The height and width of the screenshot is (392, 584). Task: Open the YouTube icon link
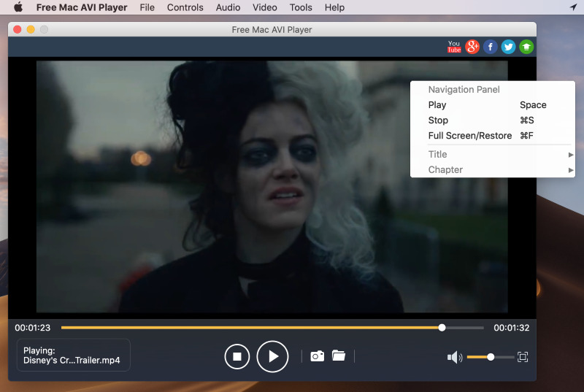[x=454, y=47]
